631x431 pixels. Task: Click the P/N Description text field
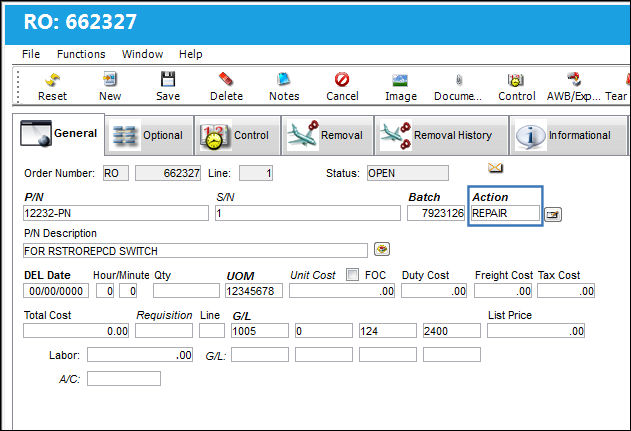tap(195, 251)
